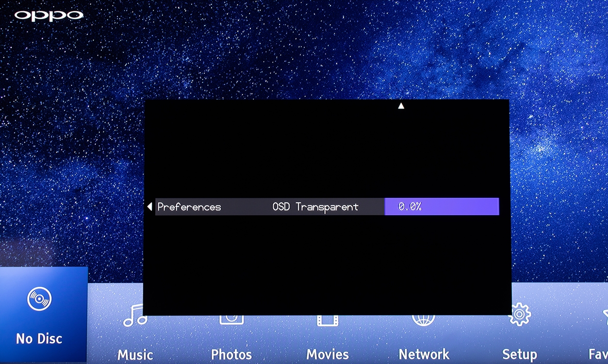Click the Movies film strip icon
This screenshot has width=608, height=364.
tap(328, 320)
